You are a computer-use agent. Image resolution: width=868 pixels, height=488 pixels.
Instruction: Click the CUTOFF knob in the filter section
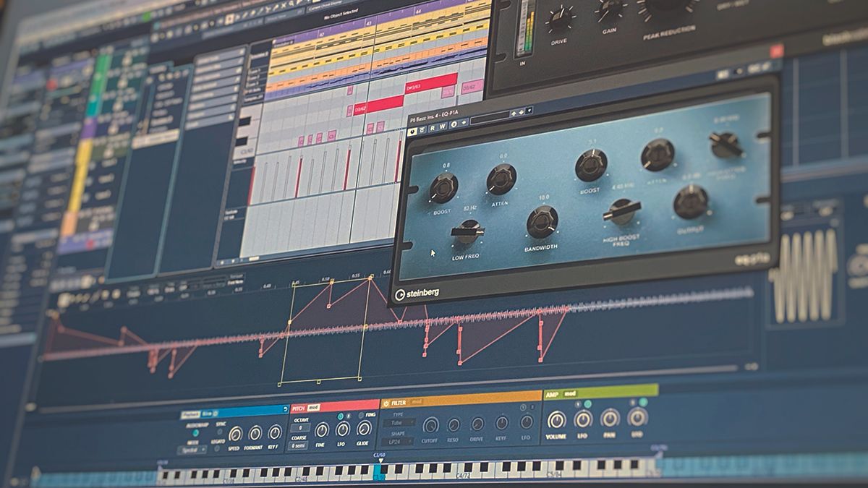click(x=430, y=424)
